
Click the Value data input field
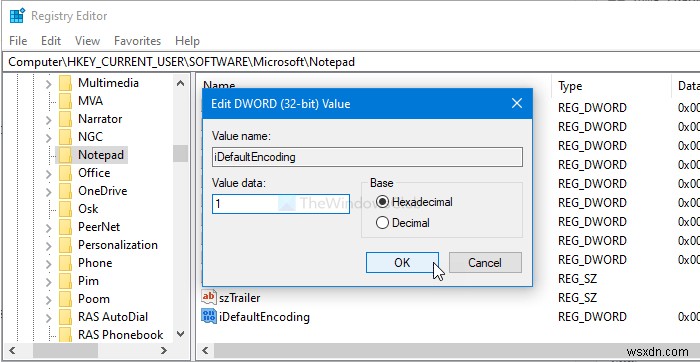tap(281, 204)
